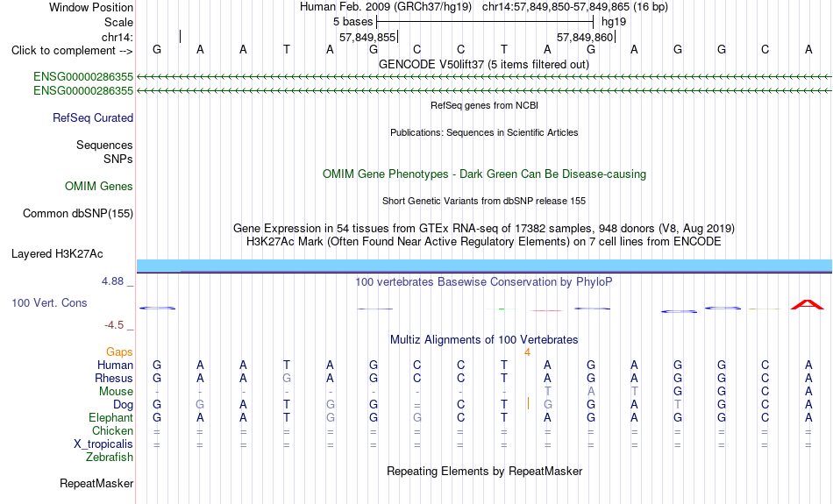833x504 pixels.
Task: Select the Rhesus alignment row label
Action: (113, 378)
